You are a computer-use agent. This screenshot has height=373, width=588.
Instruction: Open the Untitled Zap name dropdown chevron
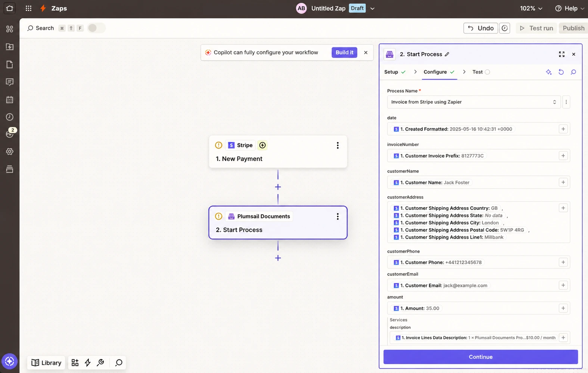(372, 8)
